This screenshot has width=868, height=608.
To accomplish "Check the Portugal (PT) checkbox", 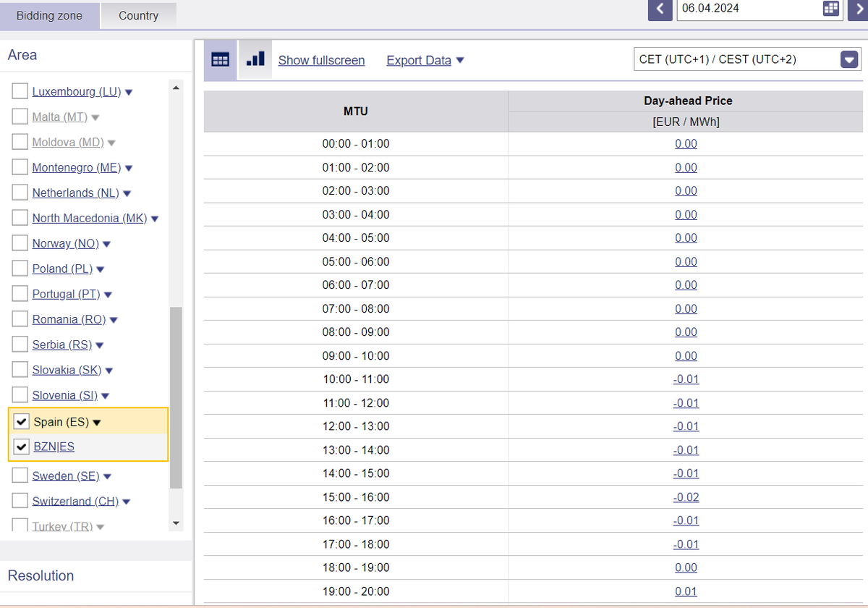I will pos(20,294).
